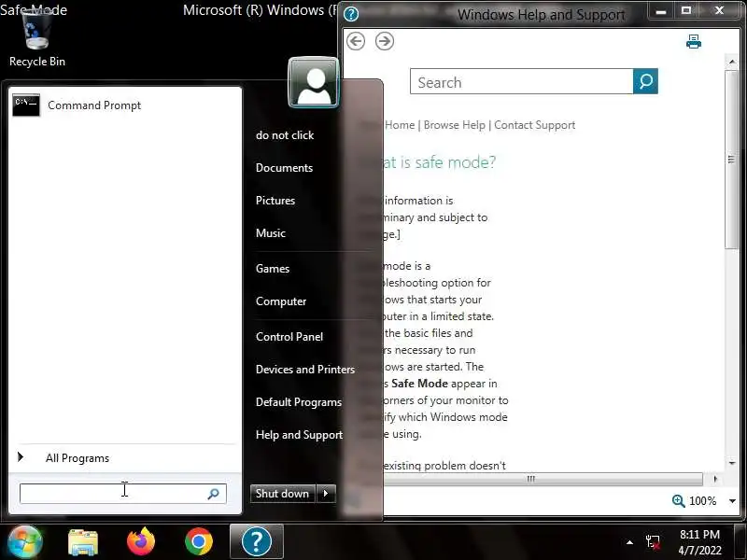This screenshot has width=747, height=560.
Task: Open Pictures from Start menu
Action: click(275, 201)
